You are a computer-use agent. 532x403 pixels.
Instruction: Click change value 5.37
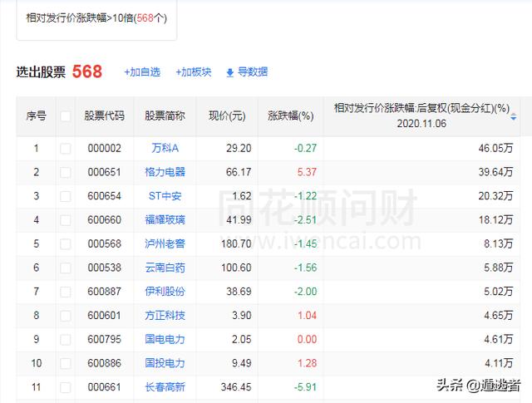tap(307, 172)
